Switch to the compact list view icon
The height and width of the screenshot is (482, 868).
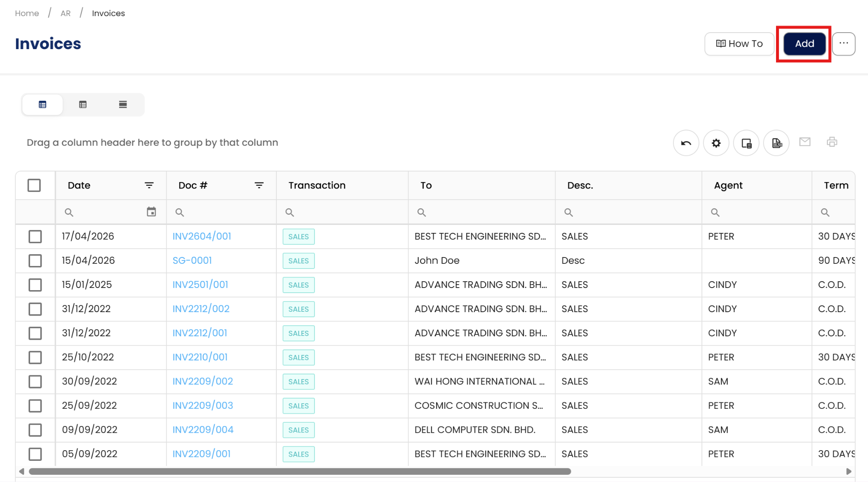123,105
